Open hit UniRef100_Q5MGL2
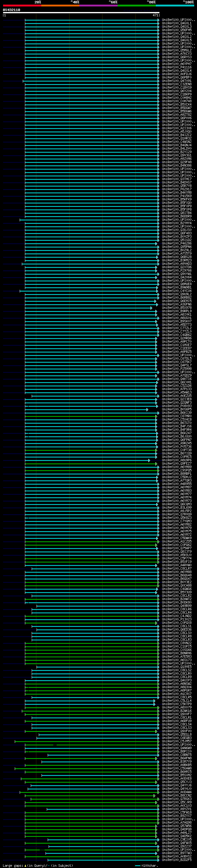 point(177,50)
